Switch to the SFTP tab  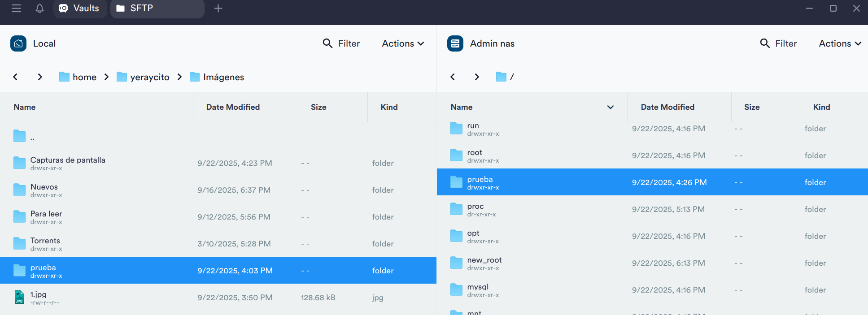point(157,9)
